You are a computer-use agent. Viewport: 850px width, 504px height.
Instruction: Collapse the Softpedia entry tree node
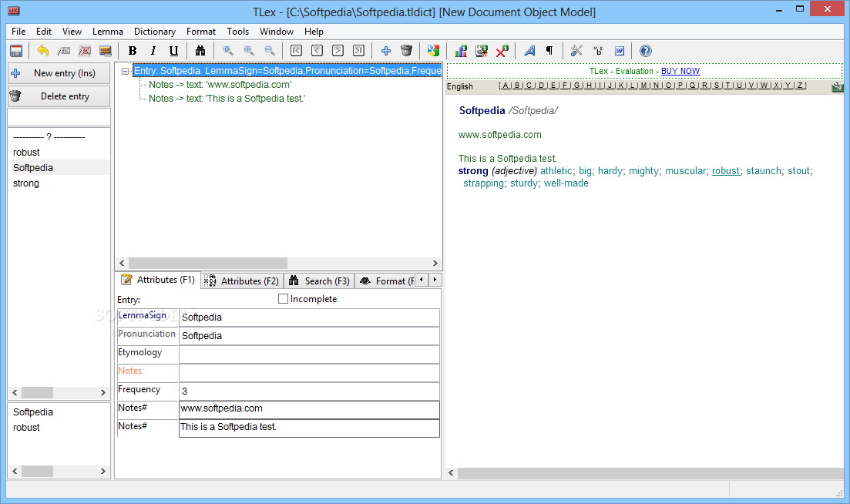click(126, 71)
